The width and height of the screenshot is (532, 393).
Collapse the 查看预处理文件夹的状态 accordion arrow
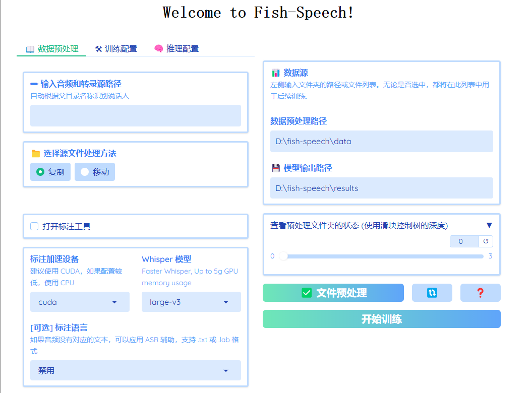coord(489,226)
